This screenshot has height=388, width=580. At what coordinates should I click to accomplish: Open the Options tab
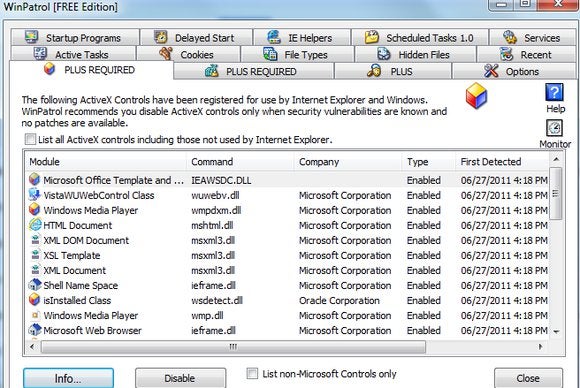[x=514, y=71]
